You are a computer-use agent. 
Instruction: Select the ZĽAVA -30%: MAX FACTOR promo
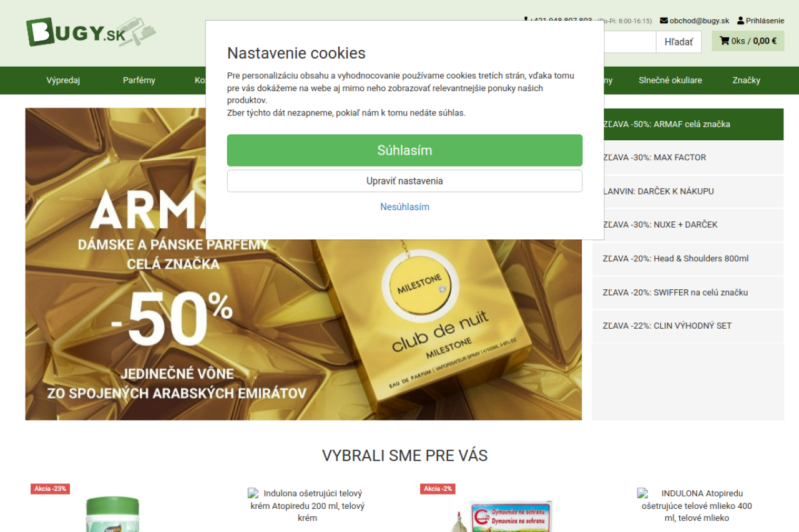688,158
